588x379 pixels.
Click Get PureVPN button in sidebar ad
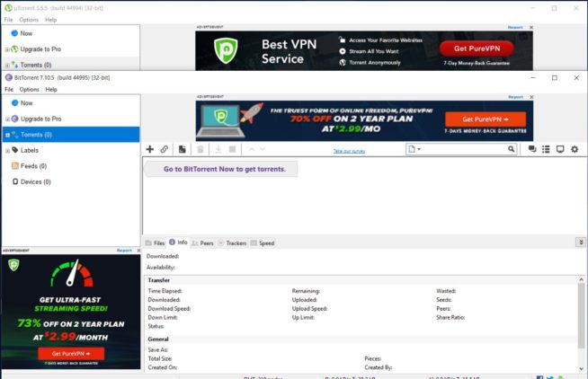[x=71, y=353]
